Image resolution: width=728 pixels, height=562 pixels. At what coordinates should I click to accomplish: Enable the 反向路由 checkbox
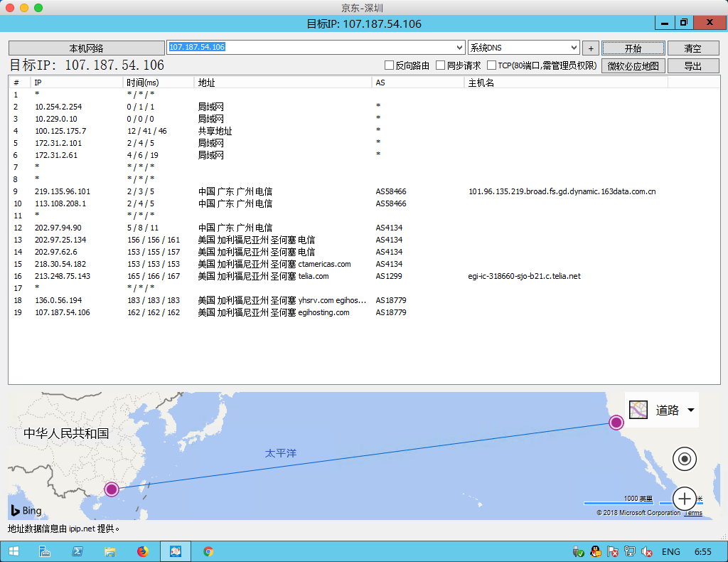click(x=389, y=65)
